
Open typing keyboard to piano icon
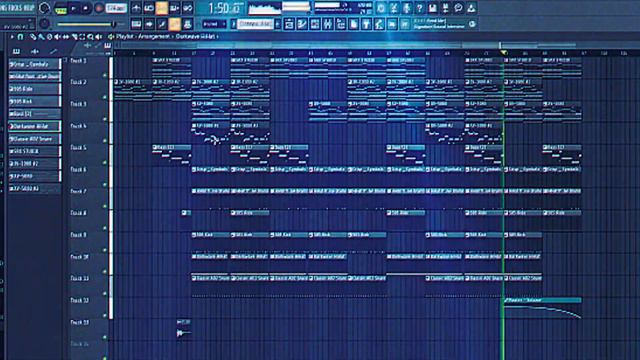coord(136,24)
